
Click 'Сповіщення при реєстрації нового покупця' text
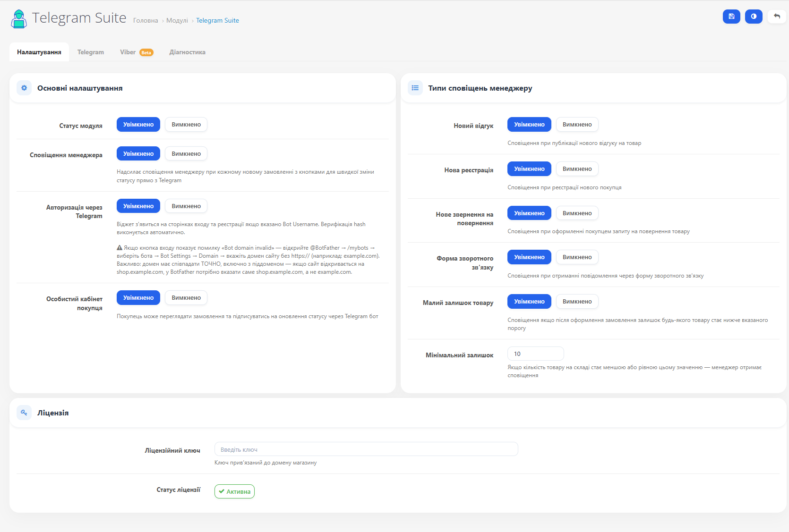point(565,187)
